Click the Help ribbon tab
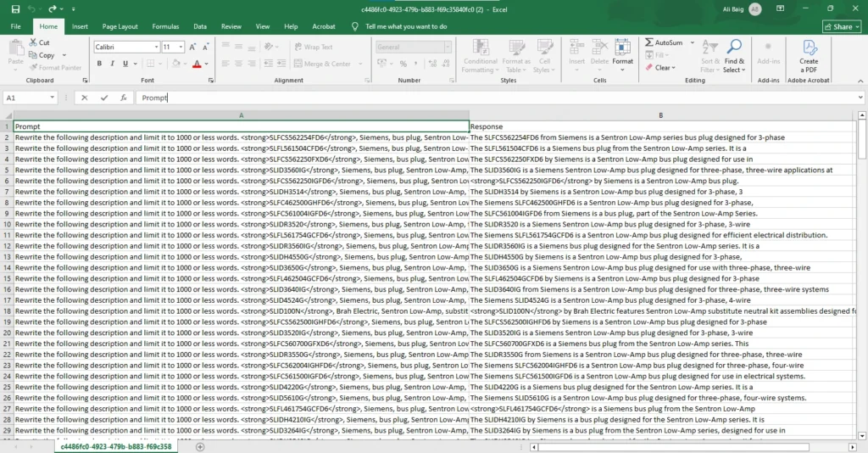 pyautogui.click(x=291, y=26)
